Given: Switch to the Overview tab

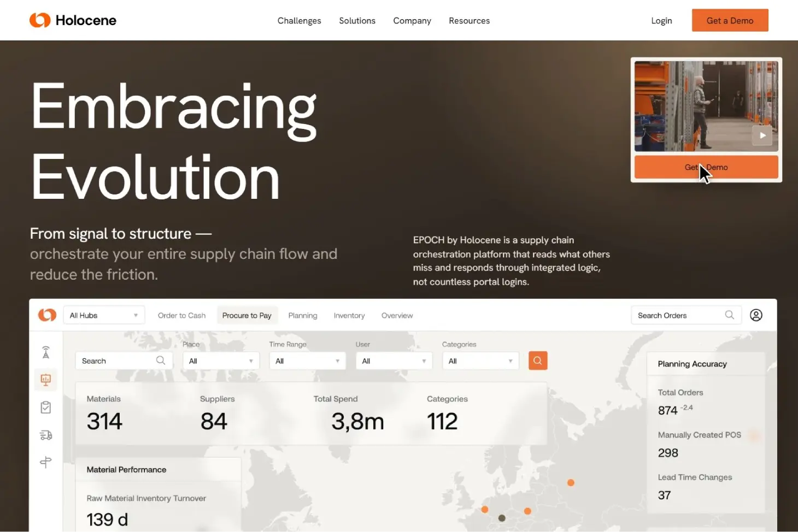Looking at the screenshot, I should (x=397, y=316).
